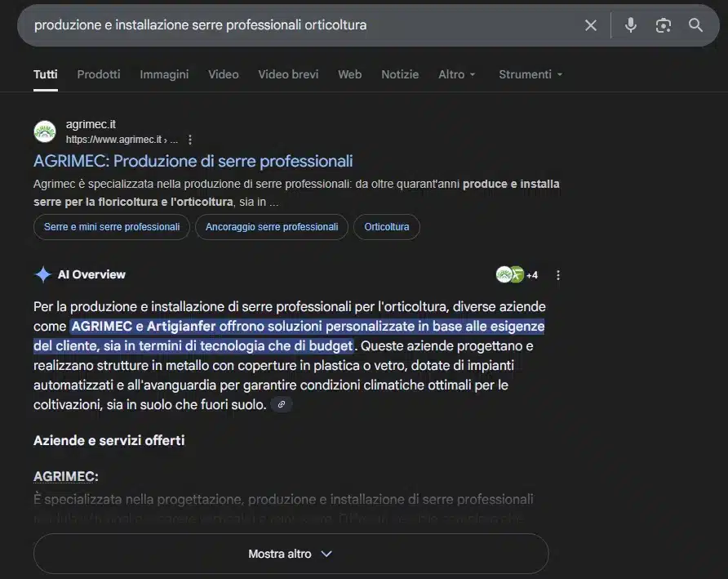Clear the search query with the X icon

(590, 24)
